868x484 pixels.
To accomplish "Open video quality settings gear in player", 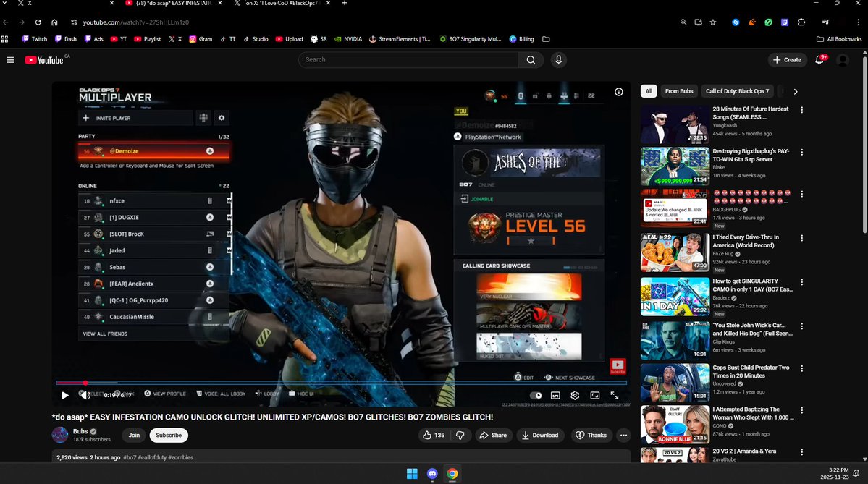I will (575, 395).
